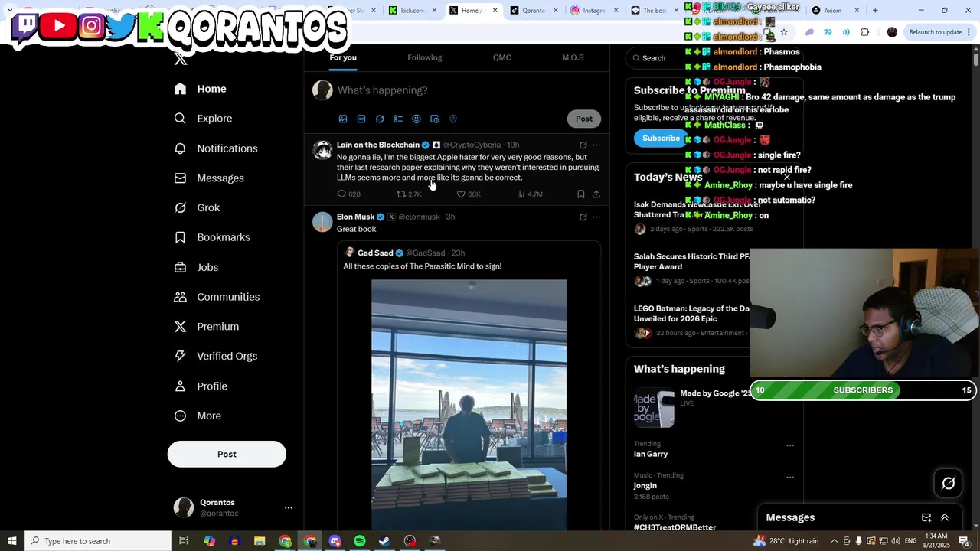Share the Lain on the Blockchain post

[596, 194]
